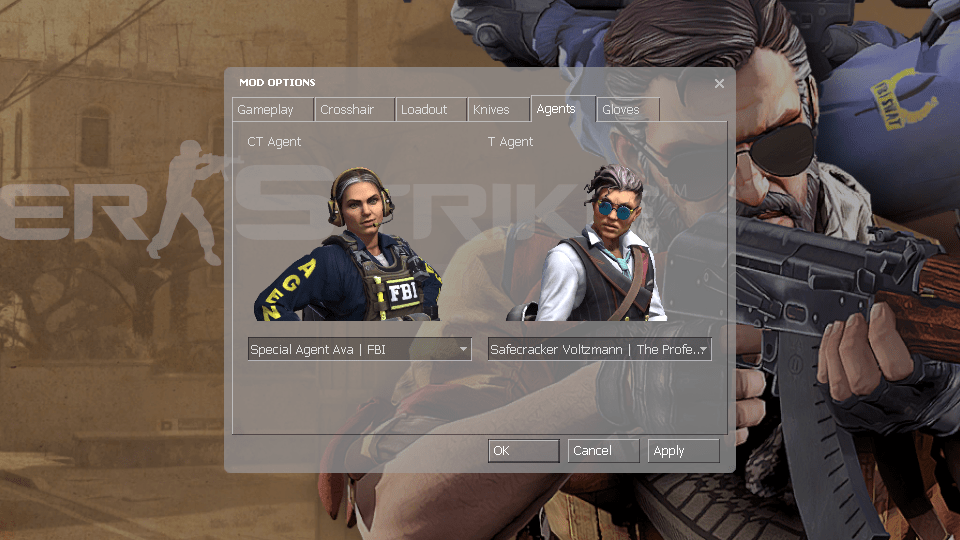
Task: Open the Gloves tab
Action: point(621,110)
